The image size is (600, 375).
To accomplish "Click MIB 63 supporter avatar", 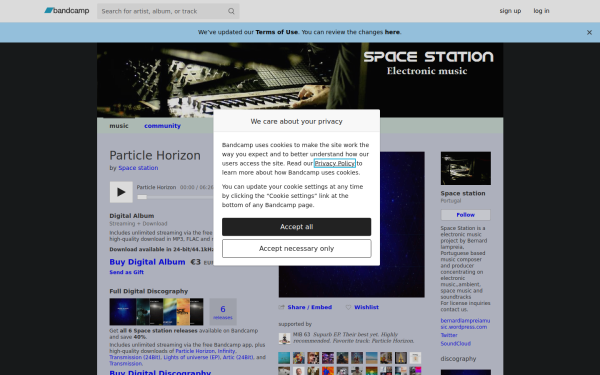I will (x=284, y=339).
